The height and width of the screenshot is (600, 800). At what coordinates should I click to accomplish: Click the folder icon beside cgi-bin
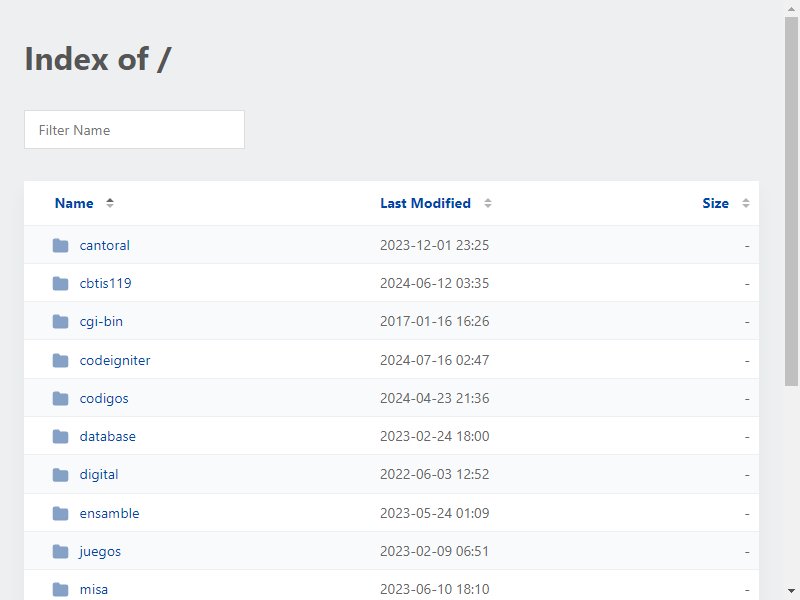click(x=60, y=321)
